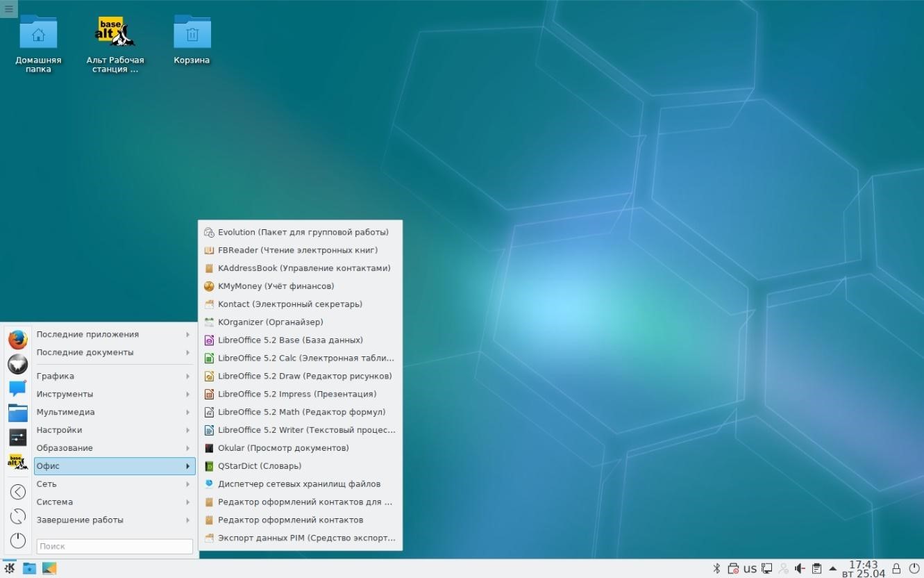Open KAddressBook contact manager
This screenshot has width=924, height=578.
point(300,268)
